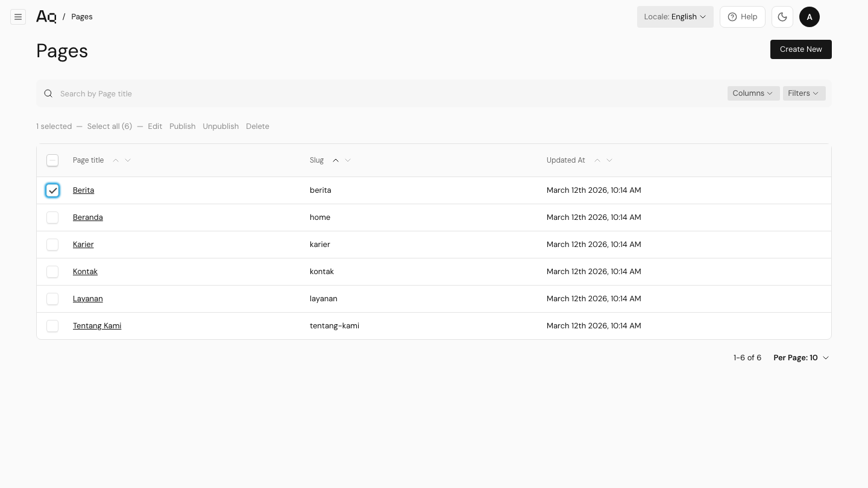Toggle the select-all header checkbox

pyautogui.click(x=52, y=160)
